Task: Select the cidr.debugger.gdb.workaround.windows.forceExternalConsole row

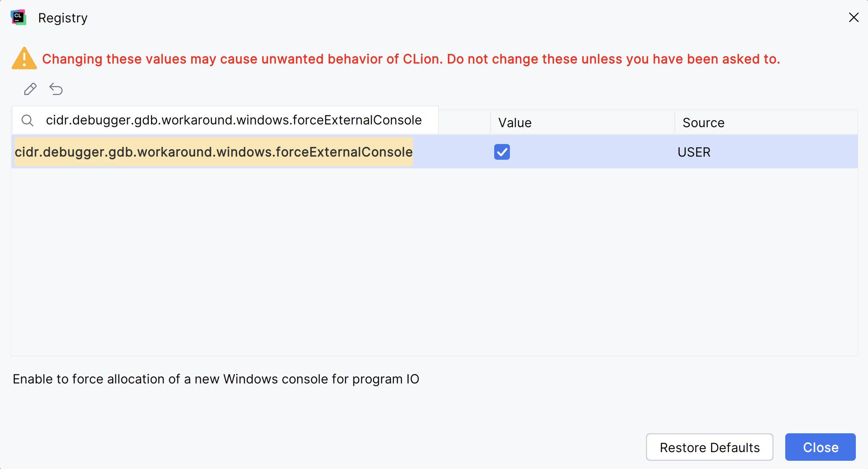Action: click(214, 152)
